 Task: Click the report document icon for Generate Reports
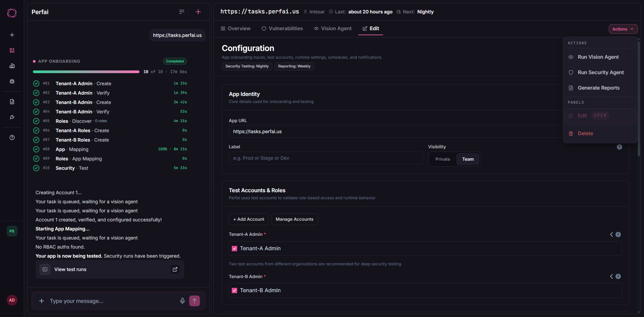[571, 88]
